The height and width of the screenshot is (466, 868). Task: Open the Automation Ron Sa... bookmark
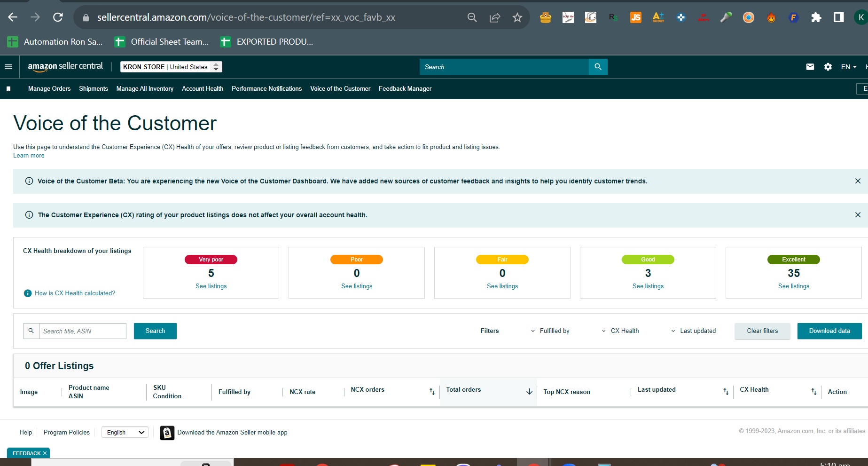pos(55,42)
